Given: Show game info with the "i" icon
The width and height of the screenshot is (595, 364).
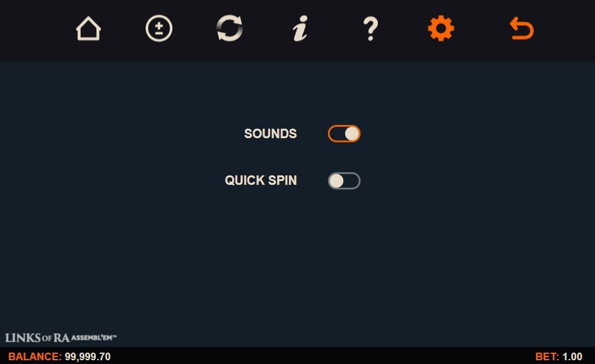Looking at the screenshot, I should tap(300, 29).
